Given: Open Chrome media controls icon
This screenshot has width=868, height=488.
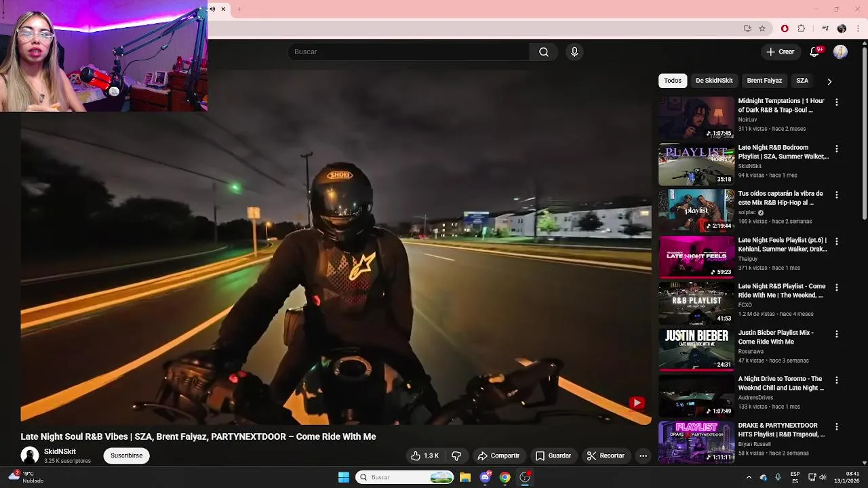Looking at the screenshot, I should [x=825, y=28].
